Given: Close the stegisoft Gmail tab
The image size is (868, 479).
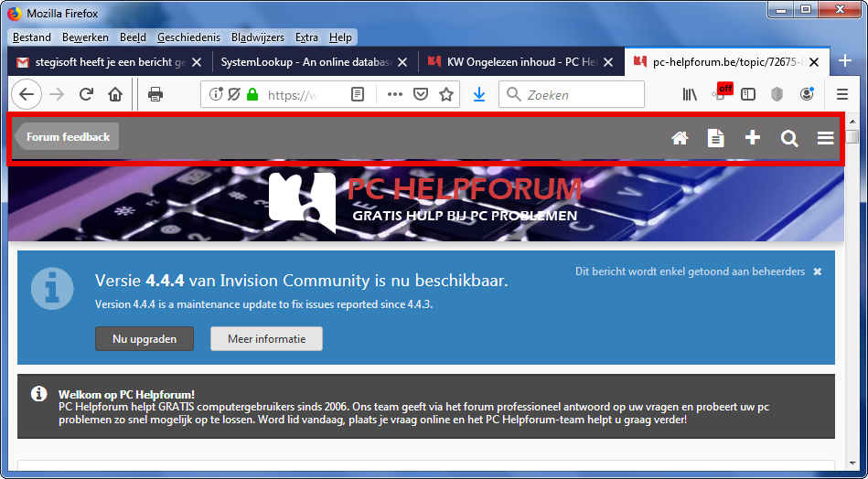Looking at the screenshot, I should [197, 62].
